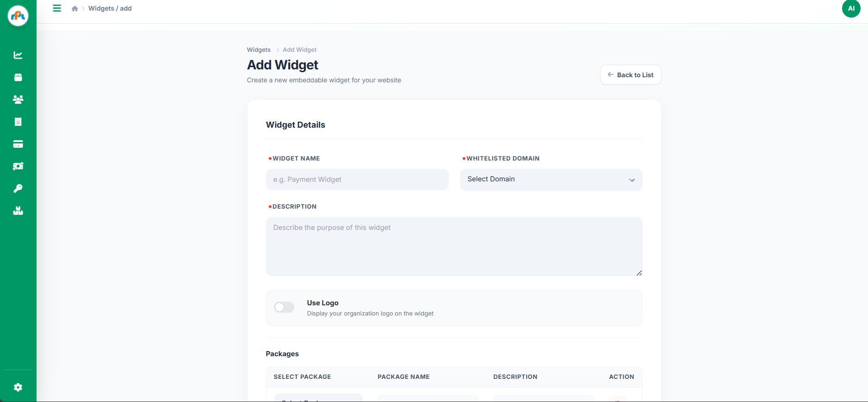Open the credit card sidebar icon
868x402 pixels.
coord(18,144)
